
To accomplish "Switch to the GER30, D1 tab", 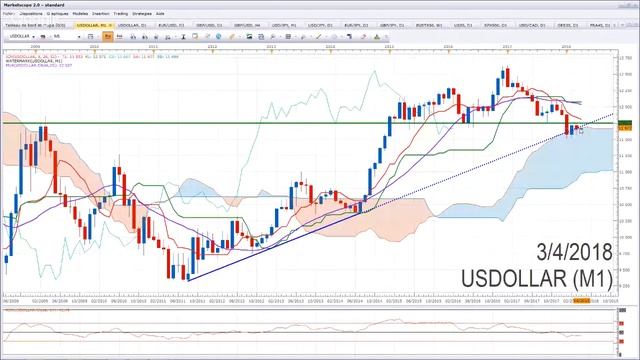I will [x=568, y=25].
